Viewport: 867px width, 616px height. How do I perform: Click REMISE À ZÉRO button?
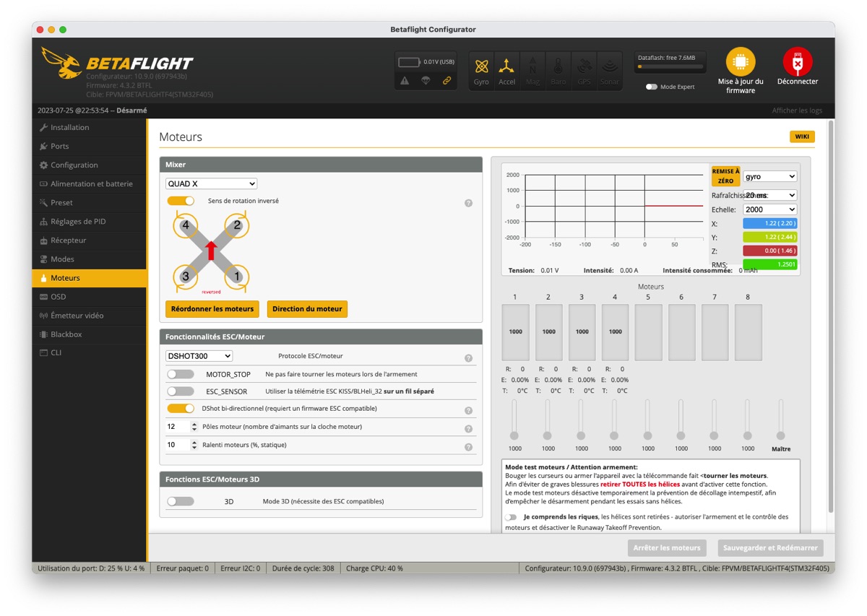click(x=725, y=176)
